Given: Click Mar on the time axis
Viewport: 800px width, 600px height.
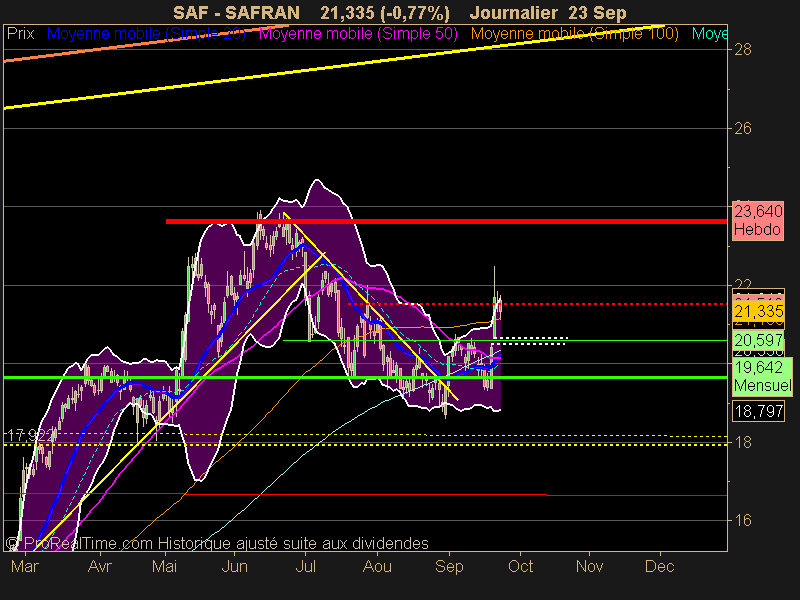Looking at the screenshot, I should coord(24,566).
